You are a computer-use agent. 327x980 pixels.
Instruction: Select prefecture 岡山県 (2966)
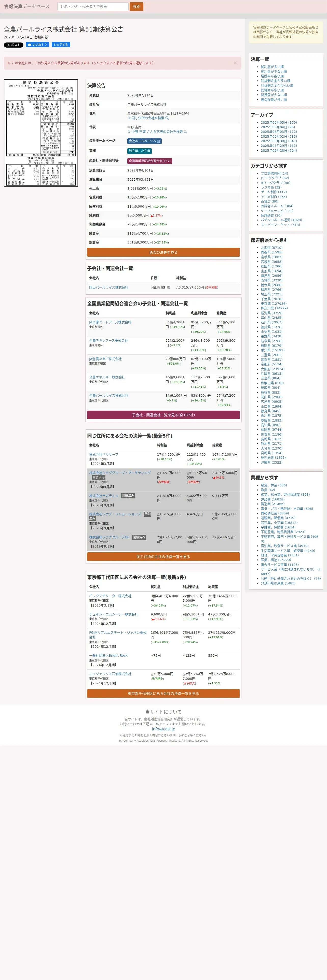(271, 397)
